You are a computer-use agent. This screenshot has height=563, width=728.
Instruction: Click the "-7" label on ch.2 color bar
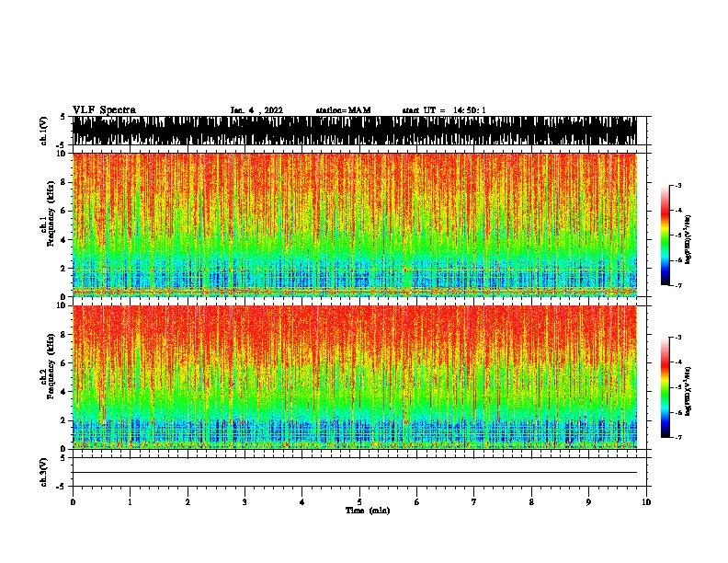(x=678, y=437)
